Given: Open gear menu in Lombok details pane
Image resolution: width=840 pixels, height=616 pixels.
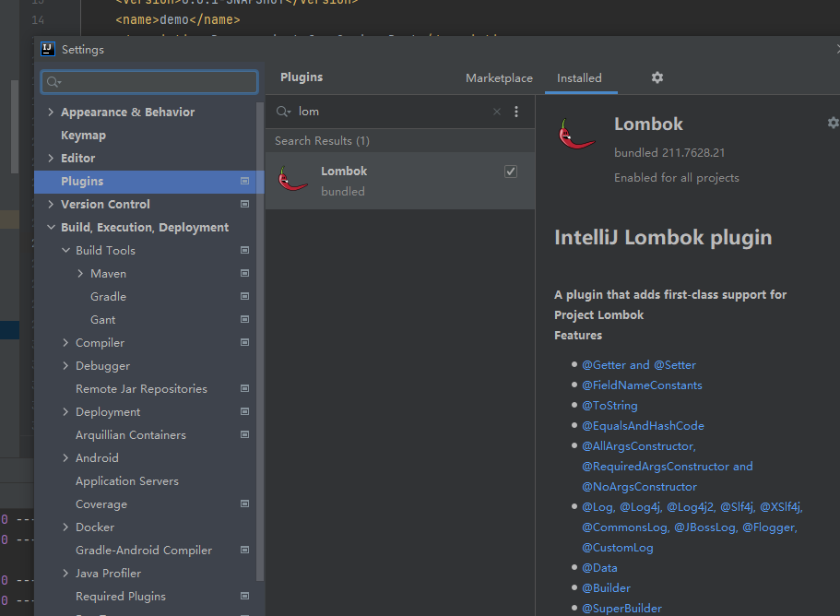Looking at the screenshot, I should pyautogui.click(x=833, y=123).
